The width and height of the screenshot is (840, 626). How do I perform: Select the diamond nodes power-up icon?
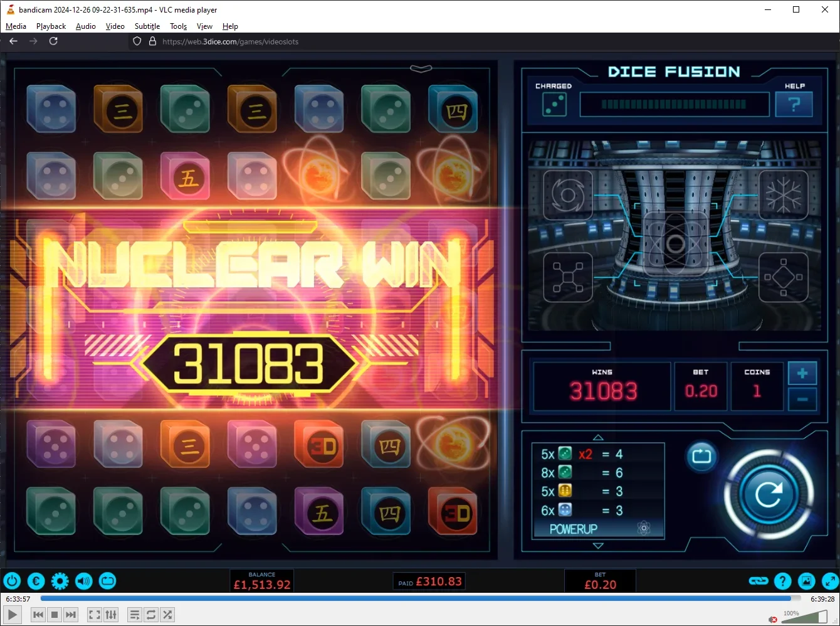pyautogui.click(x=784, y=277)
